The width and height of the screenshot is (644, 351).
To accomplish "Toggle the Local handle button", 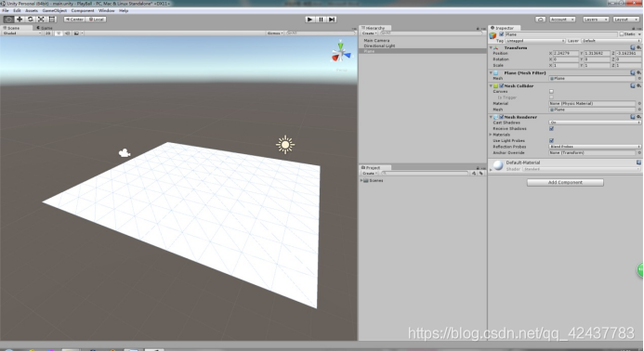I will [97, 19].
